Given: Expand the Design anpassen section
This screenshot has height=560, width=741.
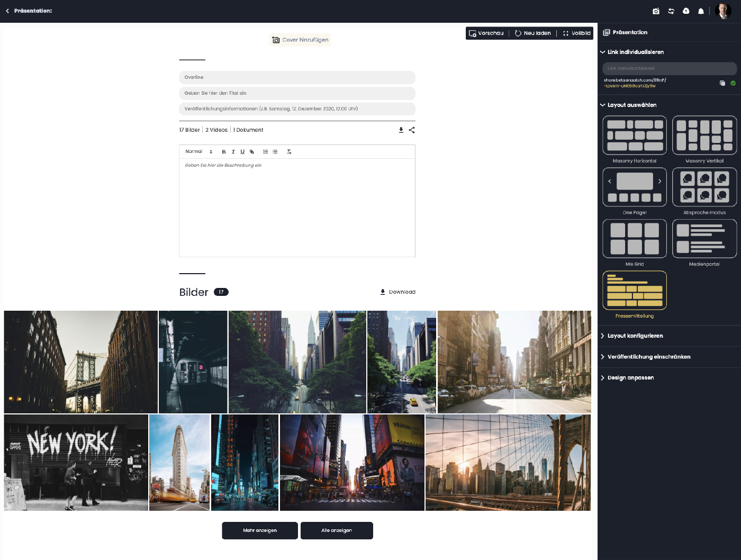Looking at the screenshot, I should point(630,378).
